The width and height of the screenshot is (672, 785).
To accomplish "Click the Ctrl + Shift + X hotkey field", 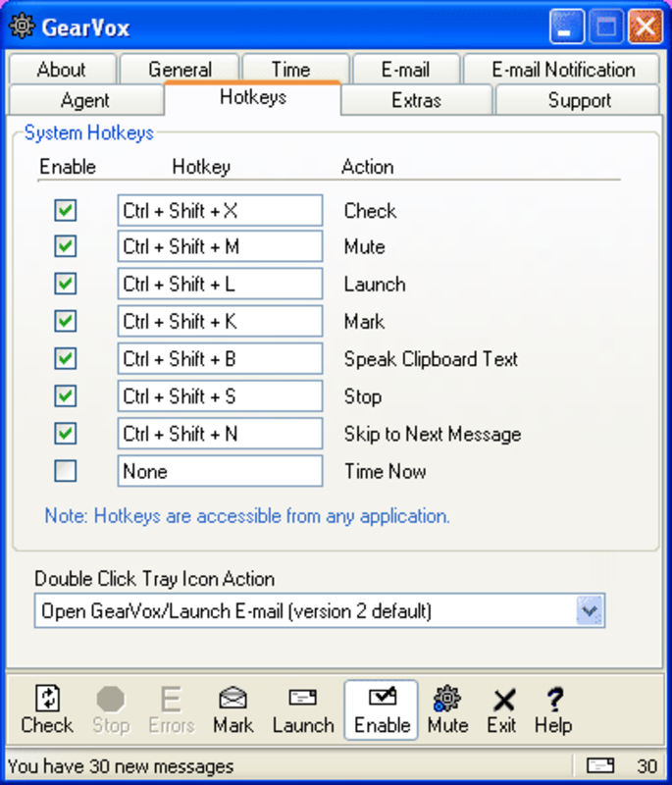I will [x=220, y=210].
